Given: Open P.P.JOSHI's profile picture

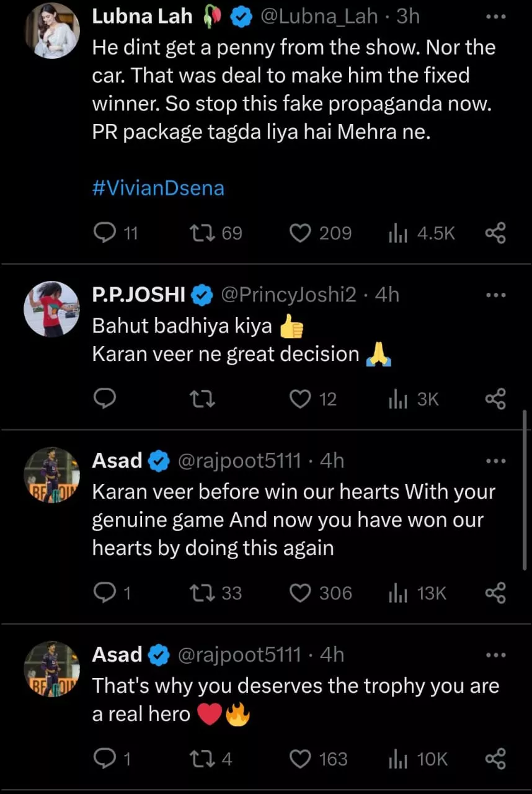Looking at the screenshot, I should click(x=51, y=308).
